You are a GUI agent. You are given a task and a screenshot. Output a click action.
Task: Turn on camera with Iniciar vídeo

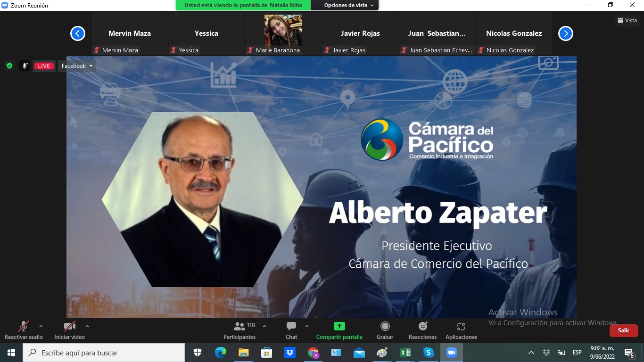pos(69,330)
